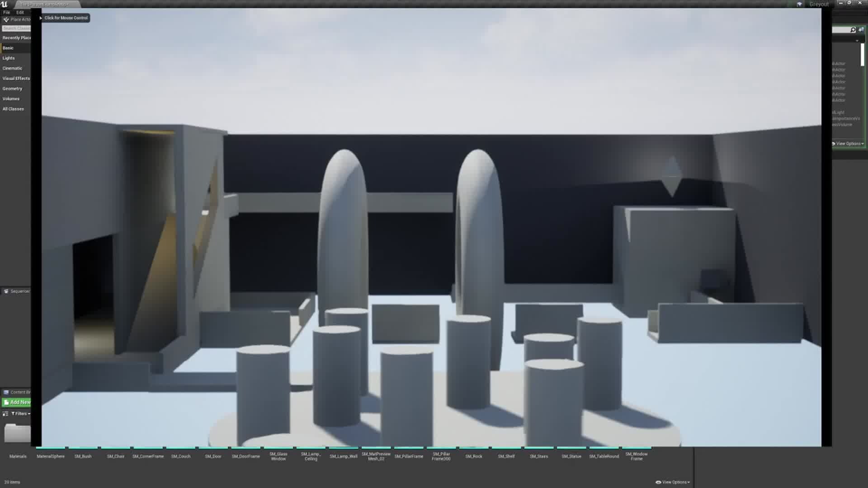Click the Unreal Engine logo icon

5,4
